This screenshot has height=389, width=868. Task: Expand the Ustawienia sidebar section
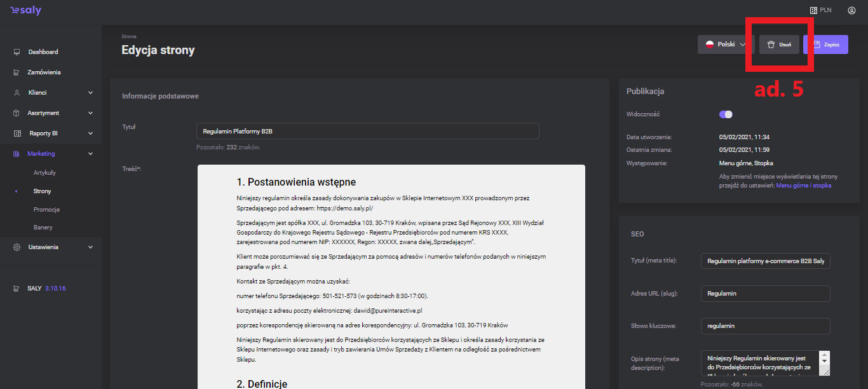90,247
